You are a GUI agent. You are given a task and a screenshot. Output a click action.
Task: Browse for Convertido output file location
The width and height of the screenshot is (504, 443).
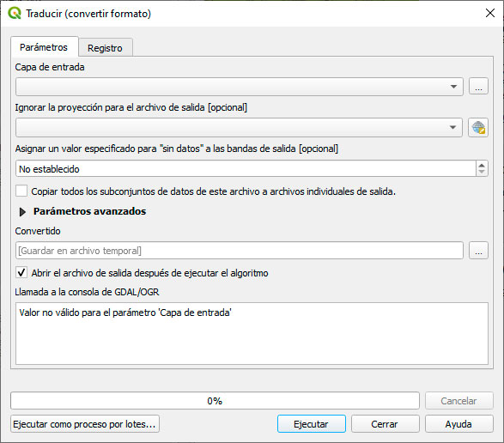click(478, 251)
